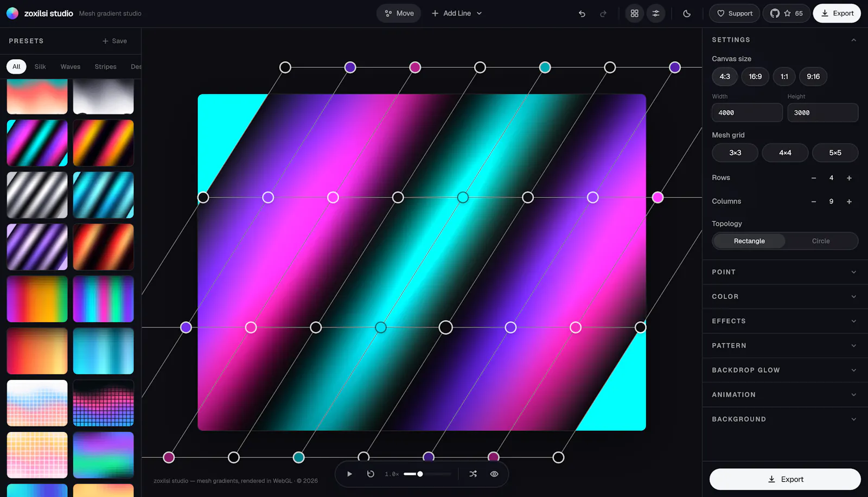The image size is (868, 497).
Task: Activate the Move tool
Action: (x=399, y=14)
